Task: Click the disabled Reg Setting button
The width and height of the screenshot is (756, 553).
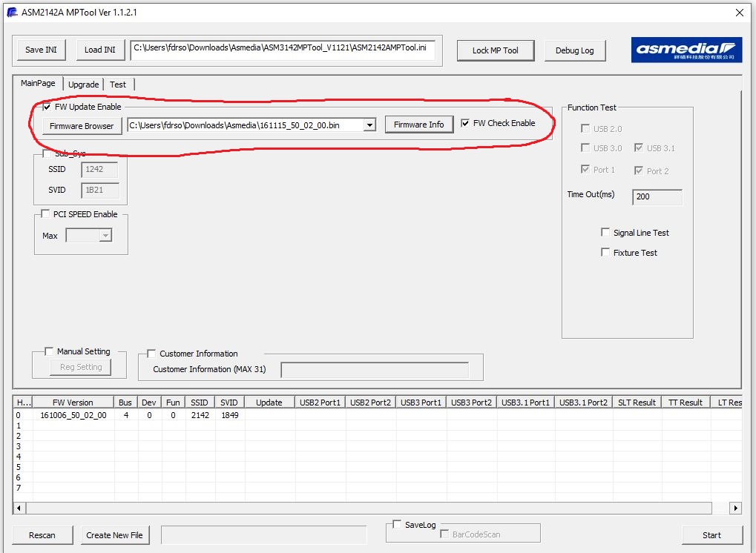Action: pyautogui.click(x=81, y=367)
